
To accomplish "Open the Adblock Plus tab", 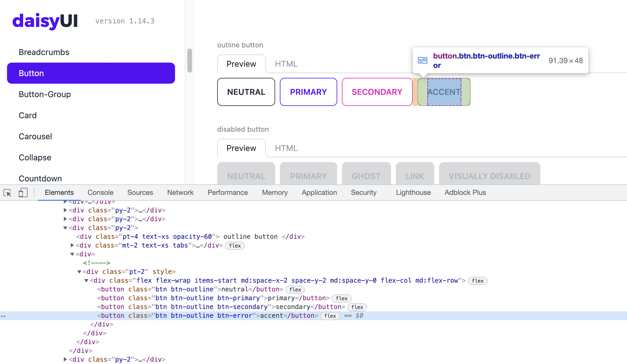I will (465, 193).
